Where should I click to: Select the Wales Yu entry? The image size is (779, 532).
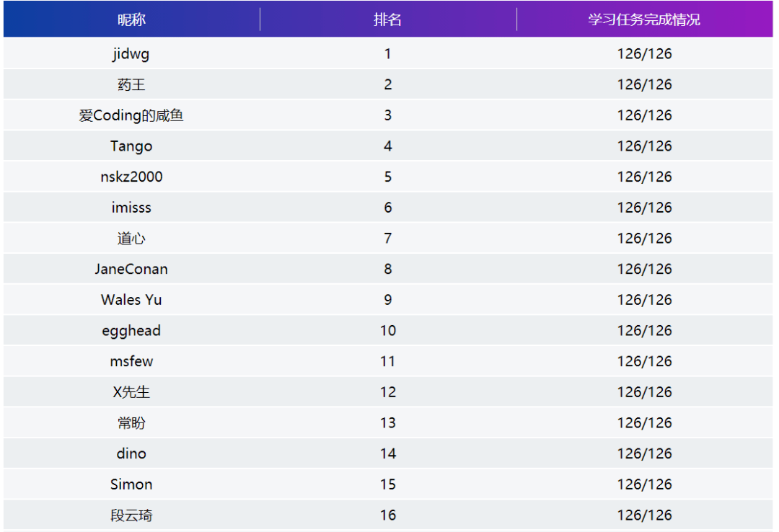[131, 300]
